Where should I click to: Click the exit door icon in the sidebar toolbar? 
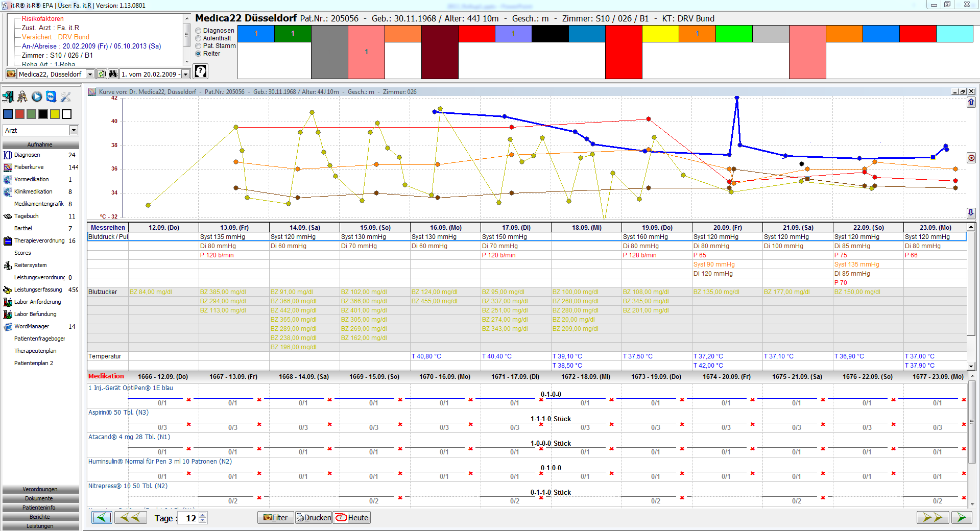coord(8,96)
